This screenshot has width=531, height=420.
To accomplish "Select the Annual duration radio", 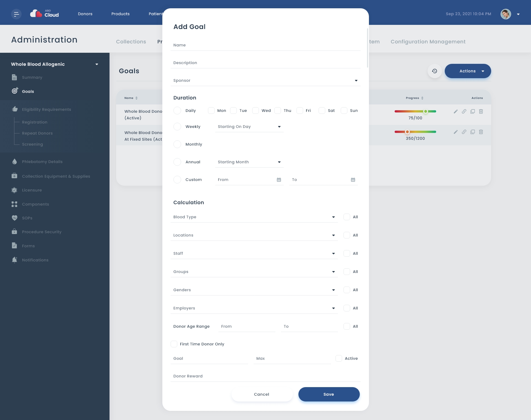I will (x=177, y=162).
